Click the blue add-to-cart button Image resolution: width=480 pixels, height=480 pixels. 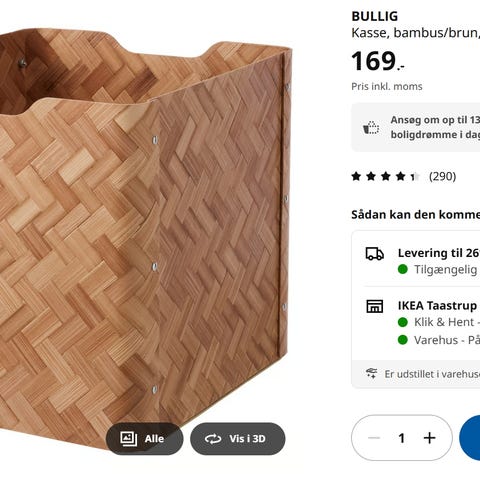470,438
